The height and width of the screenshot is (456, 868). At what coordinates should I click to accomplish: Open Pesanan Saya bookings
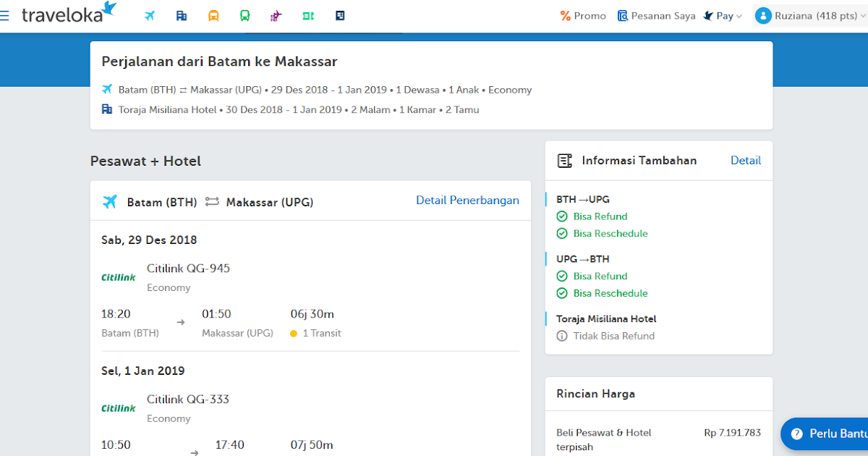pyautogui.click(x=656, y=16)
